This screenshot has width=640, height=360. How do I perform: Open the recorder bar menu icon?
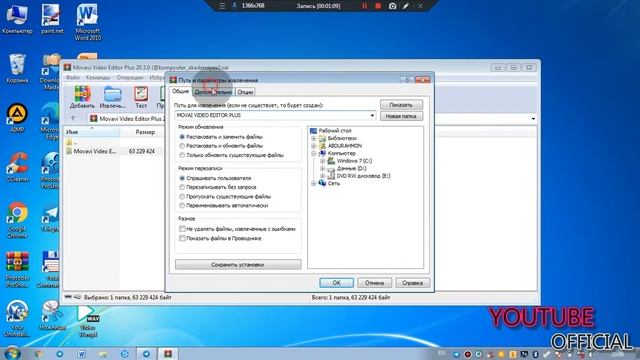click(x=222, y=6)
